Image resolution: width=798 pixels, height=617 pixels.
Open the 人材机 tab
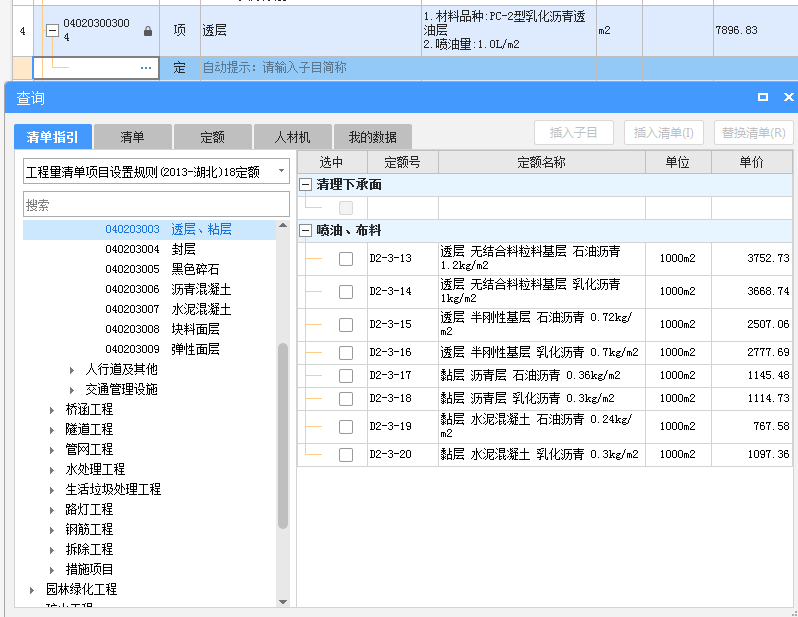click(293, 136)
